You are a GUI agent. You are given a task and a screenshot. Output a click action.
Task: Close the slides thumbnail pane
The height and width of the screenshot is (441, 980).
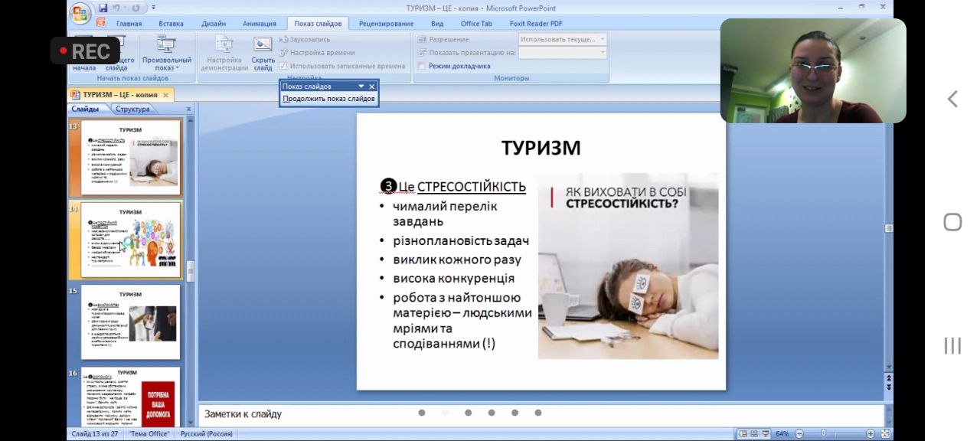point(188,109)
